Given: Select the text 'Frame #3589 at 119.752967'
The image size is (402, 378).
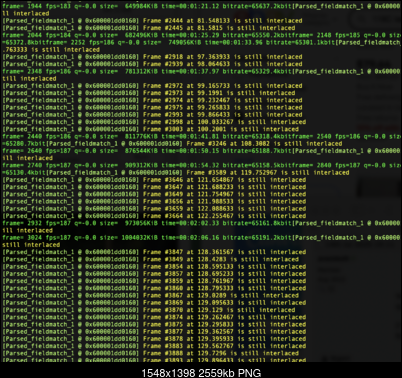Looking at the screenshot, I should click(232, 173).
